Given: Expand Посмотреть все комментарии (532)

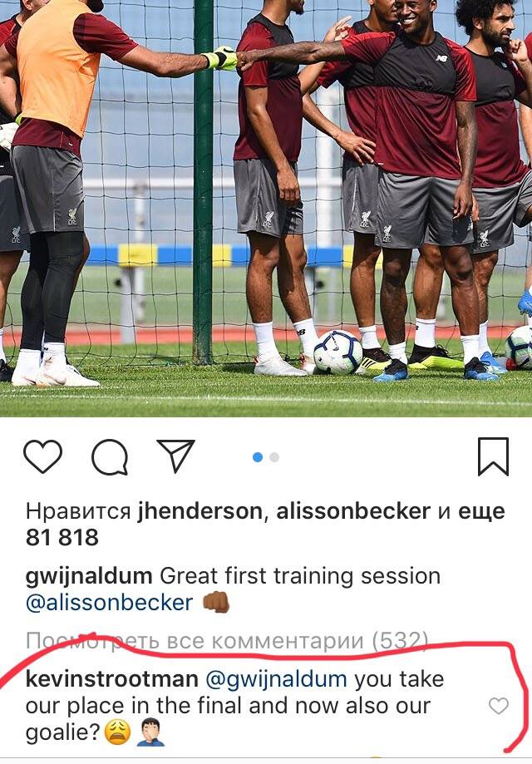Looking at the screenshot, I should coord(227,641).
